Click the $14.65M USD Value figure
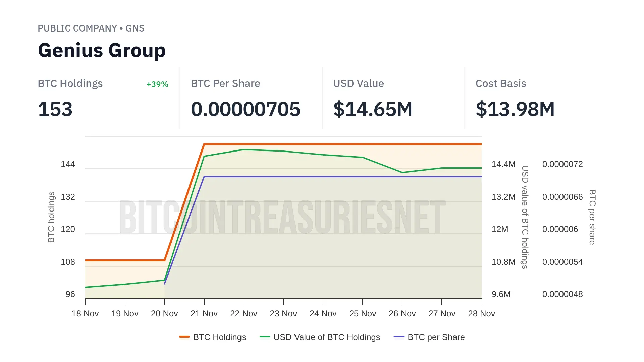644x362 pixels. (373, 109)
